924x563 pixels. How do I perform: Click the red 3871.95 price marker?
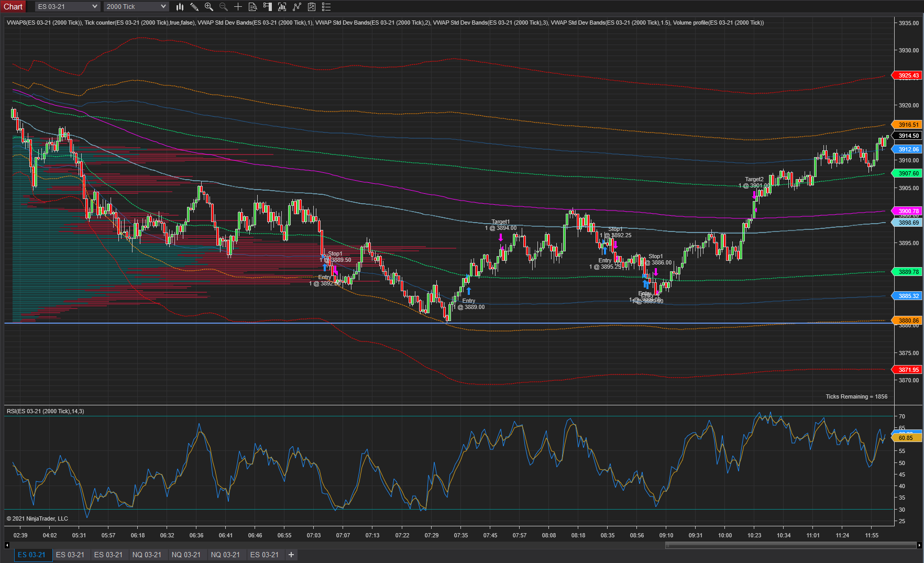pyautogui.click(x=907, y=370)
